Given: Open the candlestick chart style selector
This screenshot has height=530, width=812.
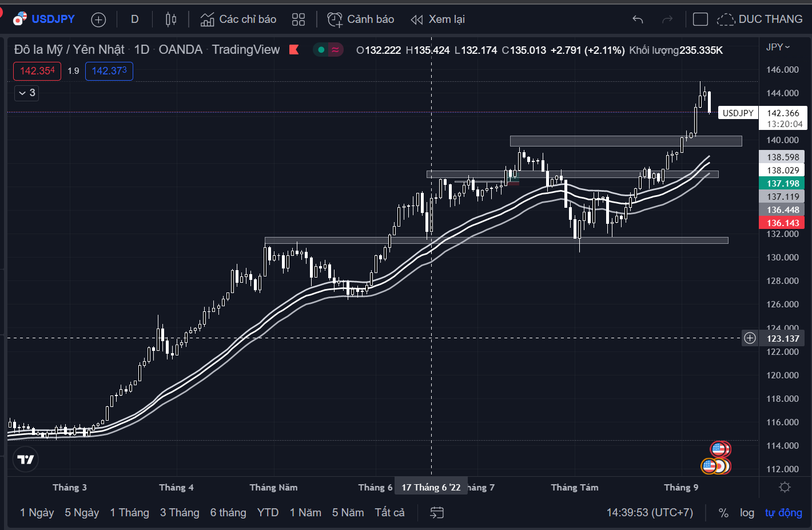Looking at the screenshot, I should [x=170, y=19].
